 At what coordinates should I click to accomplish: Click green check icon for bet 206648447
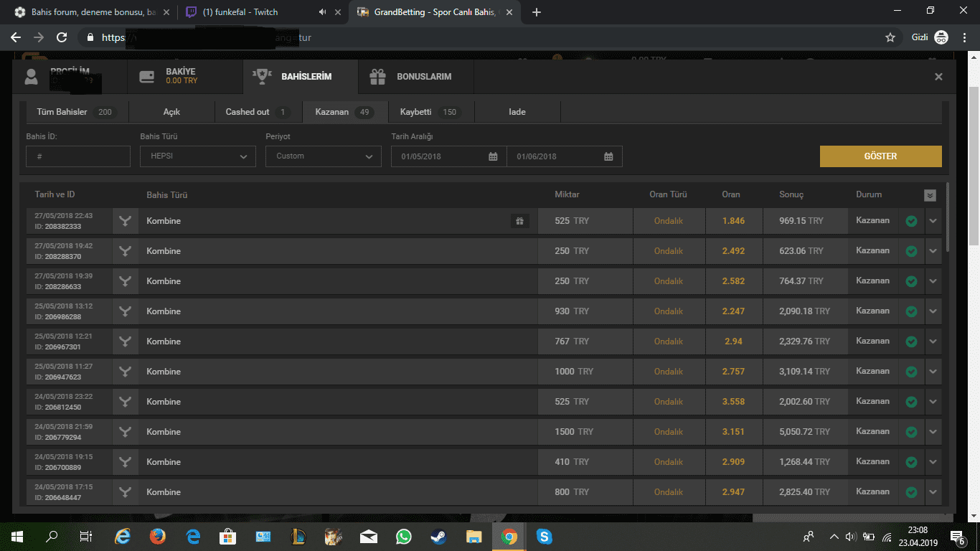[911, 492]
